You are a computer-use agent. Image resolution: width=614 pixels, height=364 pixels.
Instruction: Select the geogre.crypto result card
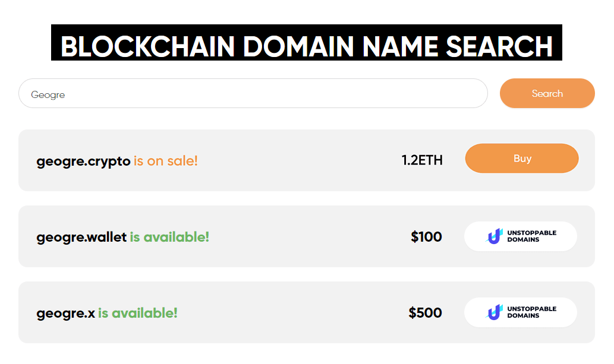click(307, 160)
